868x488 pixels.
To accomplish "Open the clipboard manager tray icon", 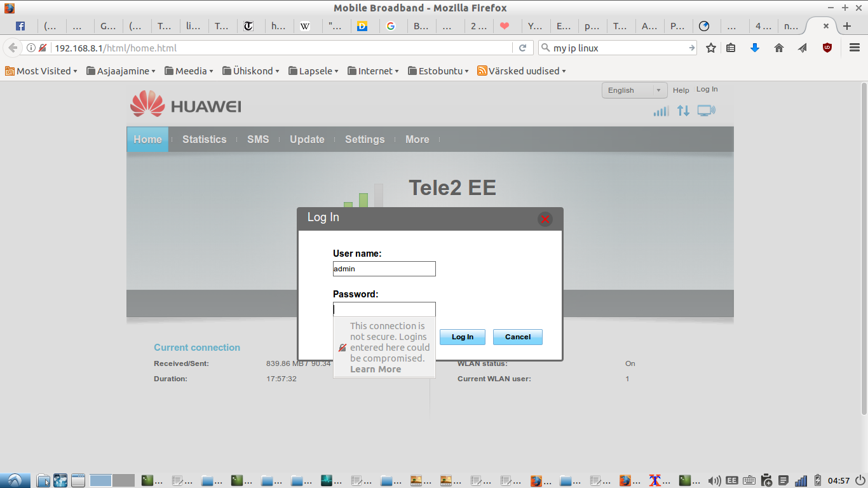I will (766, 480).
